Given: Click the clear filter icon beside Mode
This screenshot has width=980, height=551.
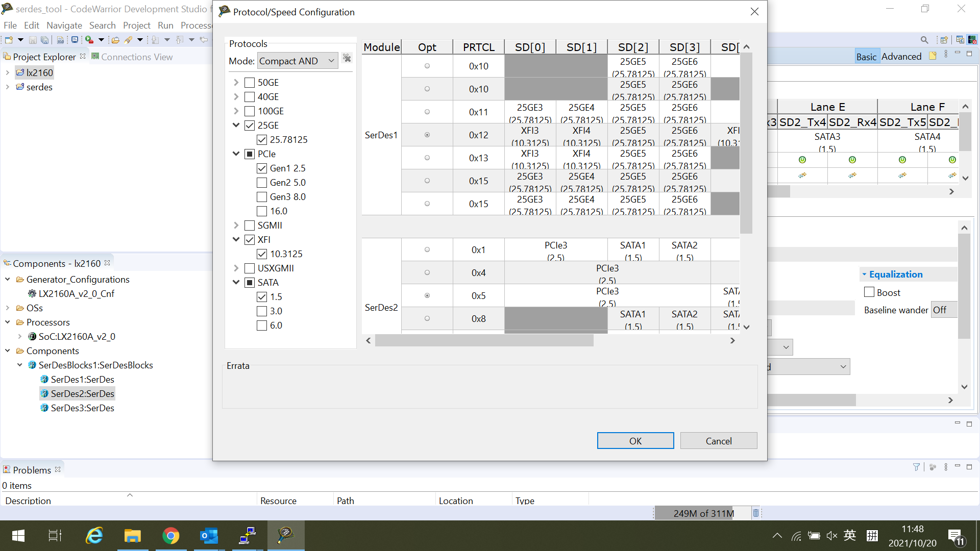Looking at the screenshot, I should [x=347, y=58].
